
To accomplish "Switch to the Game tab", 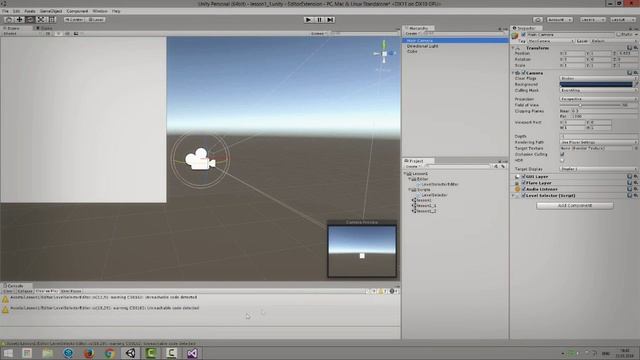I will click(x=45, y=28).
